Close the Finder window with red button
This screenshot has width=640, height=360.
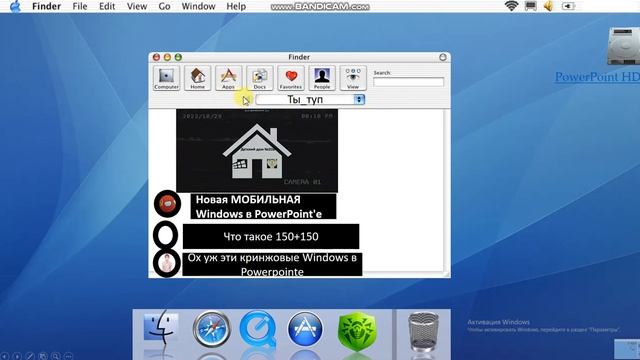[156, 57]
